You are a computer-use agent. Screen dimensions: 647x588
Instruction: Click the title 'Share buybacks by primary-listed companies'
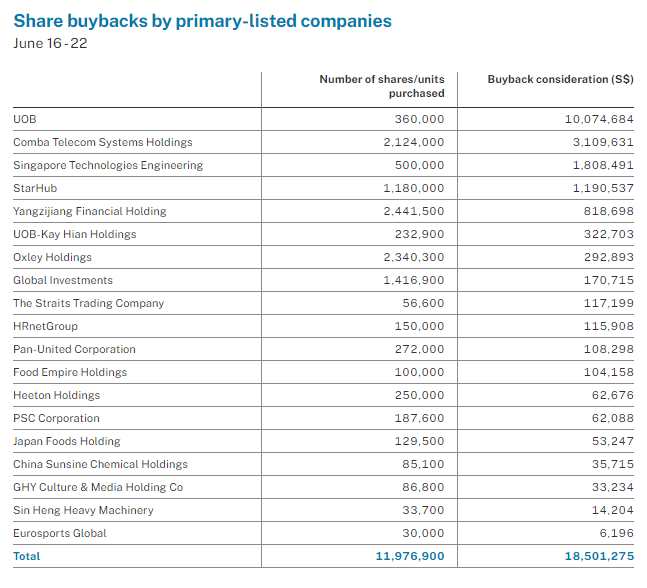coord(202,21)
